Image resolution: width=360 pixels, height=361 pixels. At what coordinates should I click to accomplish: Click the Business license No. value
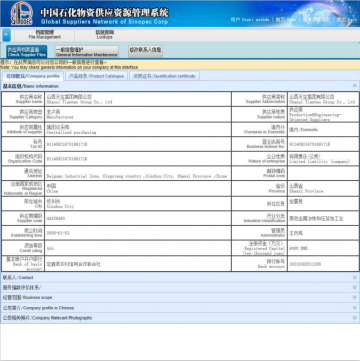(310, 144)
